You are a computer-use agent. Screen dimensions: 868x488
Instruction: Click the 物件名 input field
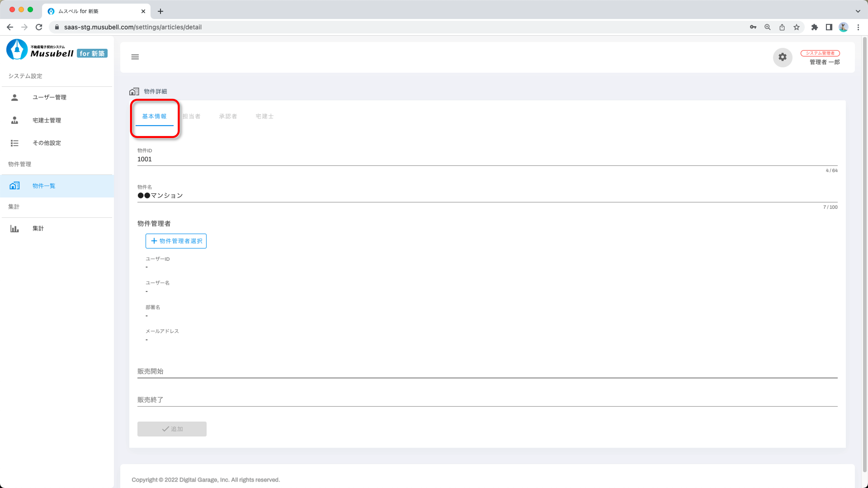click(487, 195)
